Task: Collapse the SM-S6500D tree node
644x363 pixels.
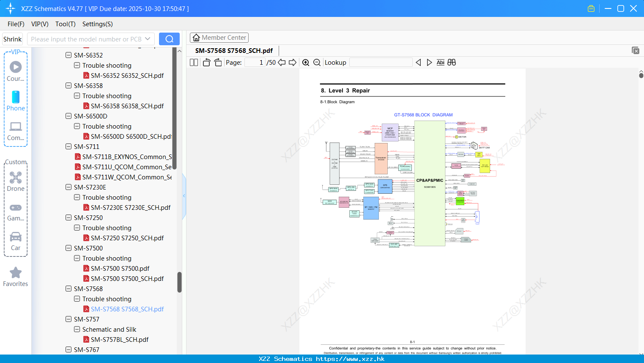Action: (69, 116)
